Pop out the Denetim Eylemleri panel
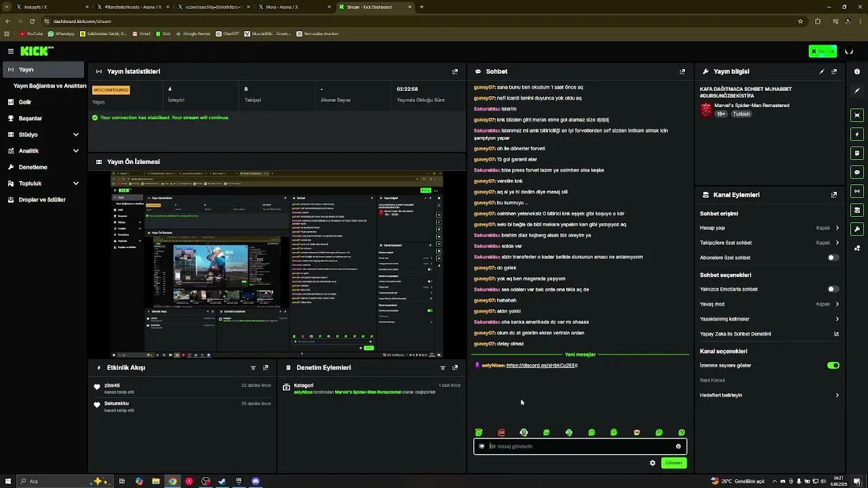The image size is (868, 488). [x=455, y=367]
